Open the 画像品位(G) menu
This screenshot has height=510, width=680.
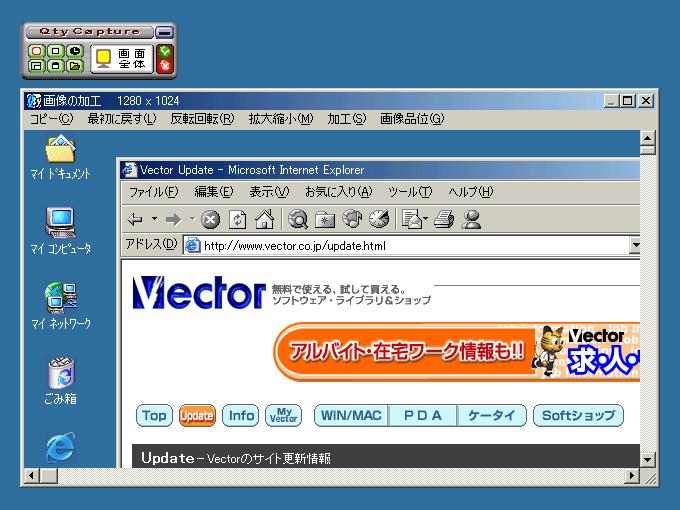pos(412,119)
